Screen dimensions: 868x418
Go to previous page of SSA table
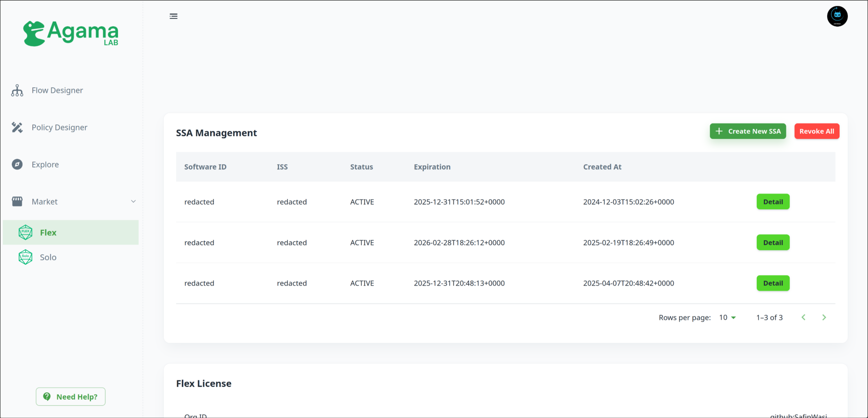[x=803, y=317]
